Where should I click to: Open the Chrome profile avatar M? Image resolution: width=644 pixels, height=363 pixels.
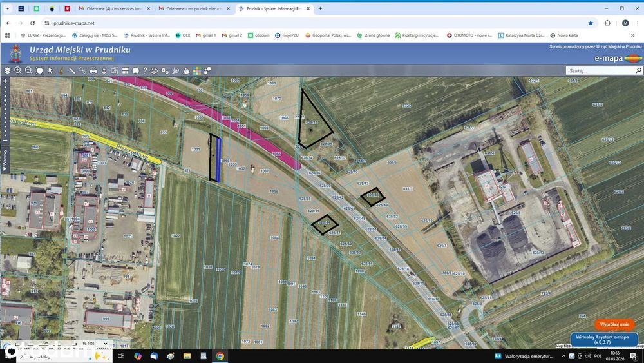click(625, 23)
